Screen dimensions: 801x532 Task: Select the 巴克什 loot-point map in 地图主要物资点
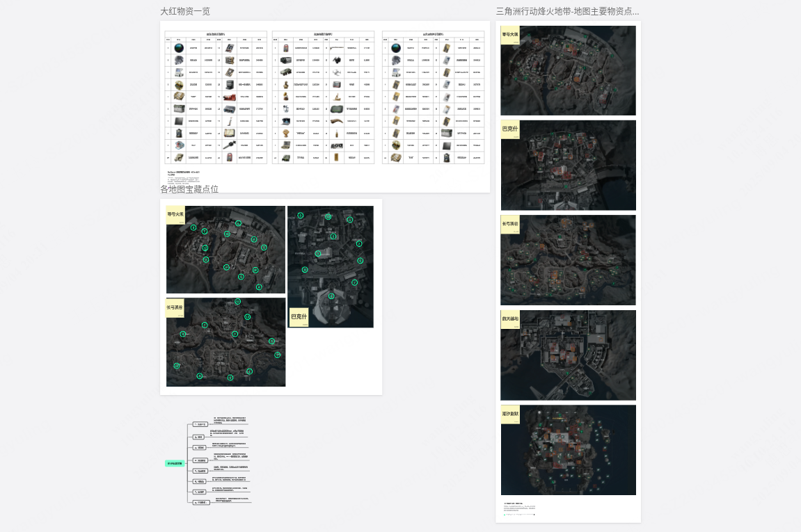pyautogui.click(x=568, y=166)
